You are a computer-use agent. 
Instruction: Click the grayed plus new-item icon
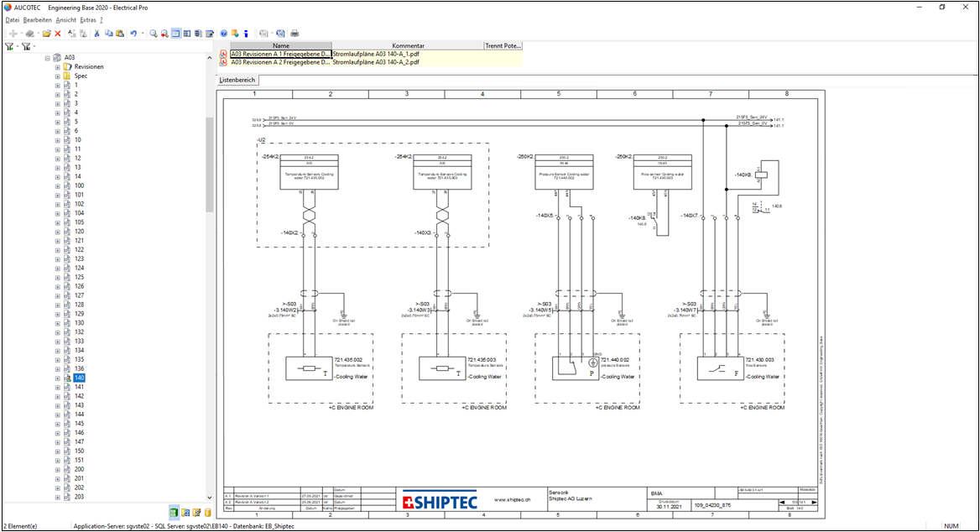tap(13, 33)
